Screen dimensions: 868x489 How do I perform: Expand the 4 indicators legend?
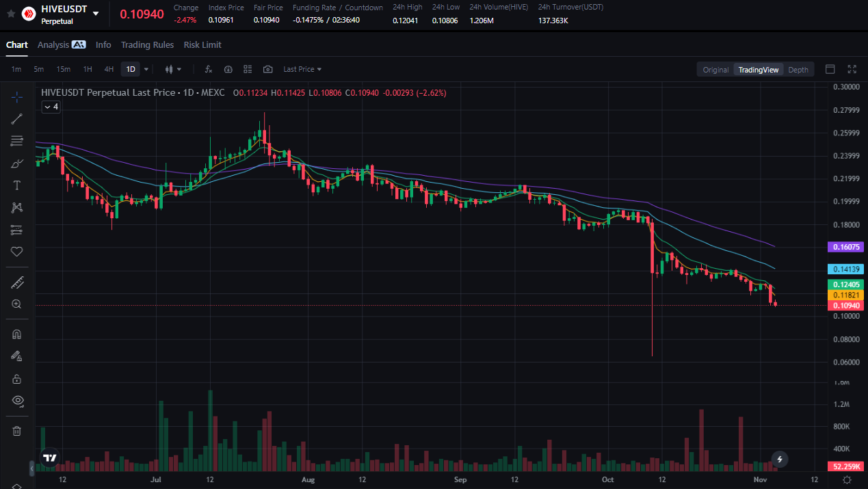51,107
